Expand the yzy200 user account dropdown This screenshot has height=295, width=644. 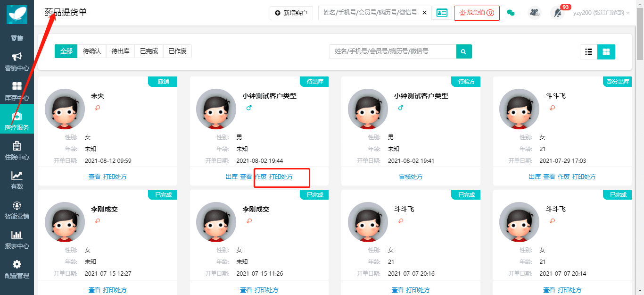(601, 13)
